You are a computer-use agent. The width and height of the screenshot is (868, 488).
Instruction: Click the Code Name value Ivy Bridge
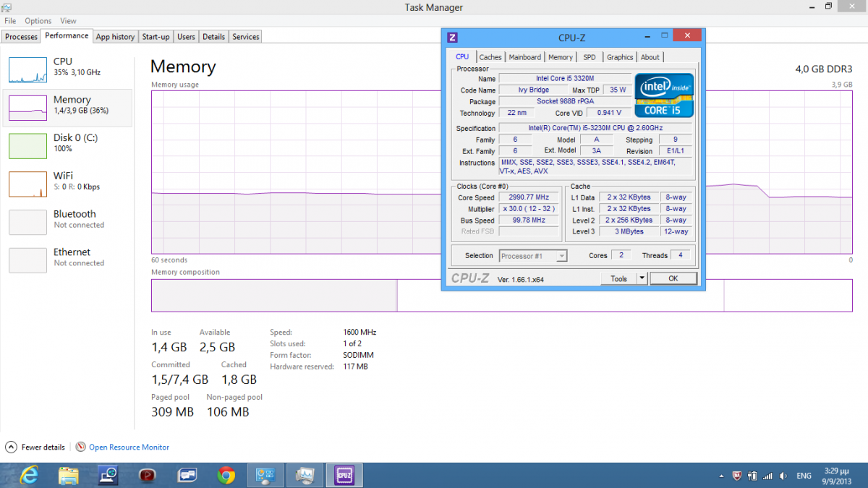533,90
